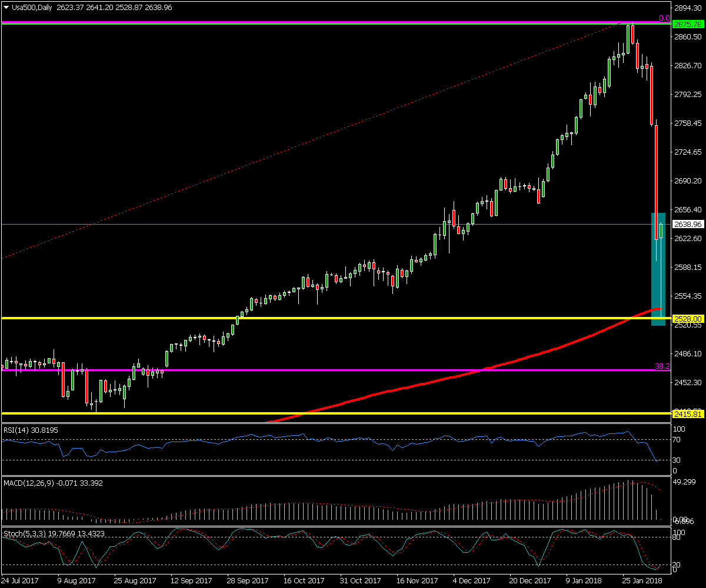Select the green 2875.78 price label
Image resolution: width=706 pixels, height=588 pixels.
688,24
